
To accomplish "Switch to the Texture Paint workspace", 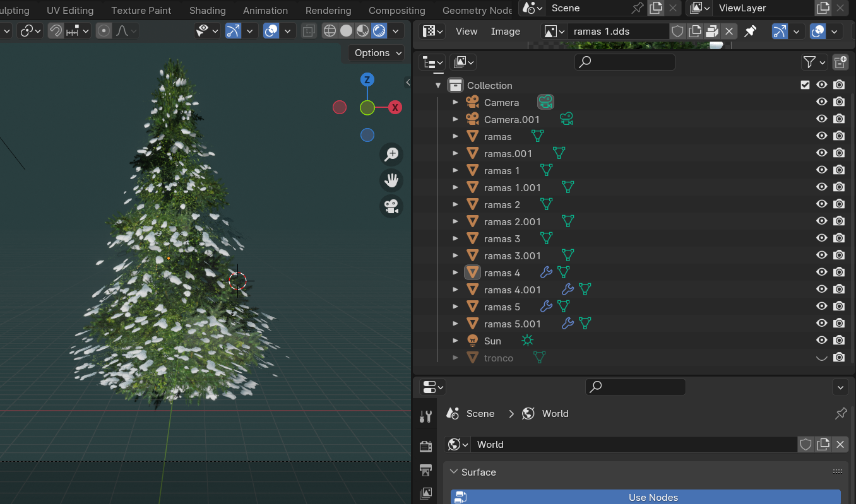I will 141,11.
